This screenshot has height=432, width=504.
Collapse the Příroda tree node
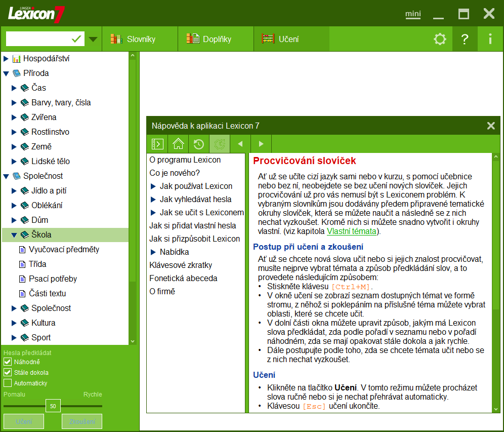pos(6,73)
